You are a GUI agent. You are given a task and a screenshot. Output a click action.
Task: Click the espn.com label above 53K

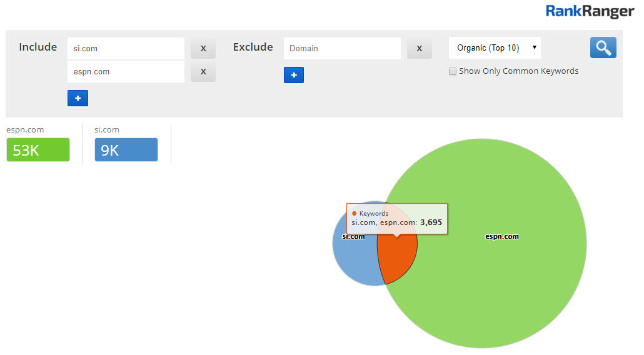click(x=25, y=130)
